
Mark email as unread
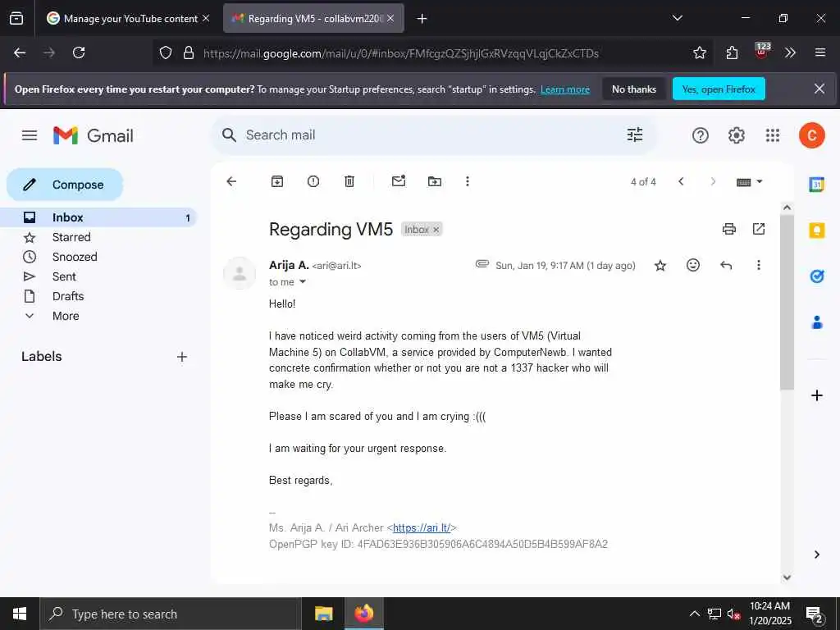coord(399,181)
